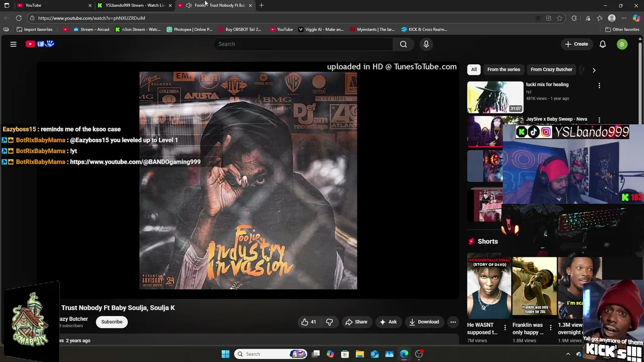This screenshot has width=644, height=362.
Task: Open the Stream – Aircast bookmark
Action: (x=91, y=29)
